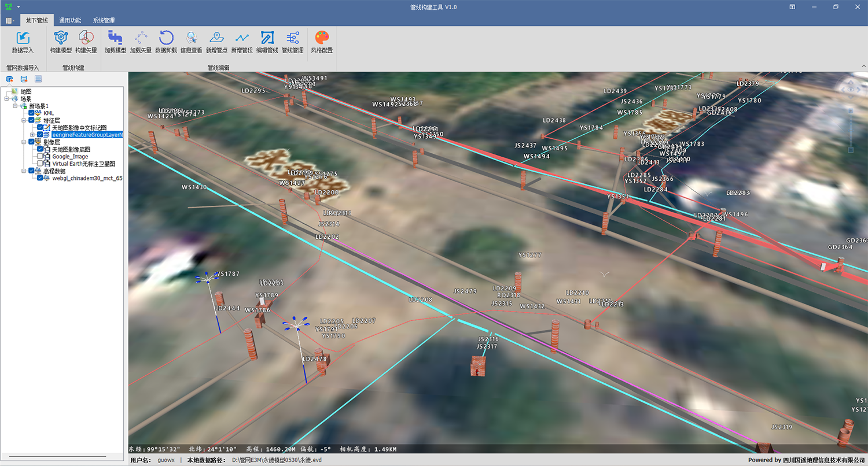868x466 pixels.
Task: Click the zoom slider in the map view
Action: pyautogui.click(x=851, y=130)
